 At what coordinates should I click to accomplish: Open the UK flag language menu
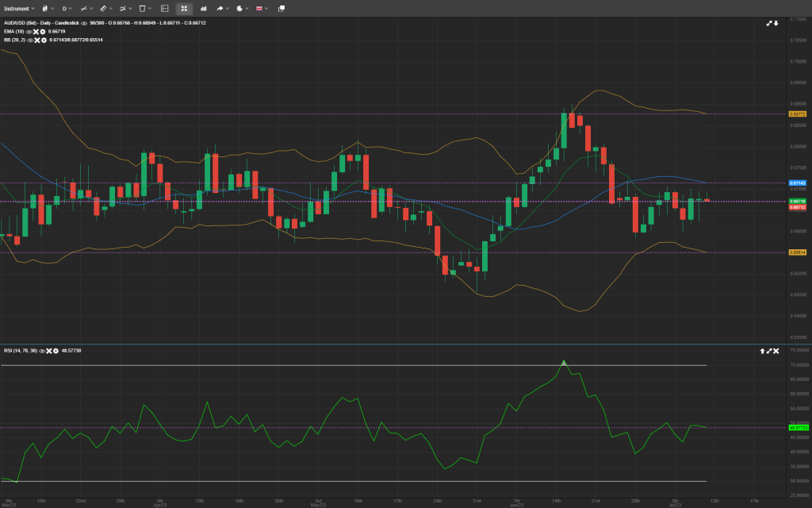(x=261, y=8)
